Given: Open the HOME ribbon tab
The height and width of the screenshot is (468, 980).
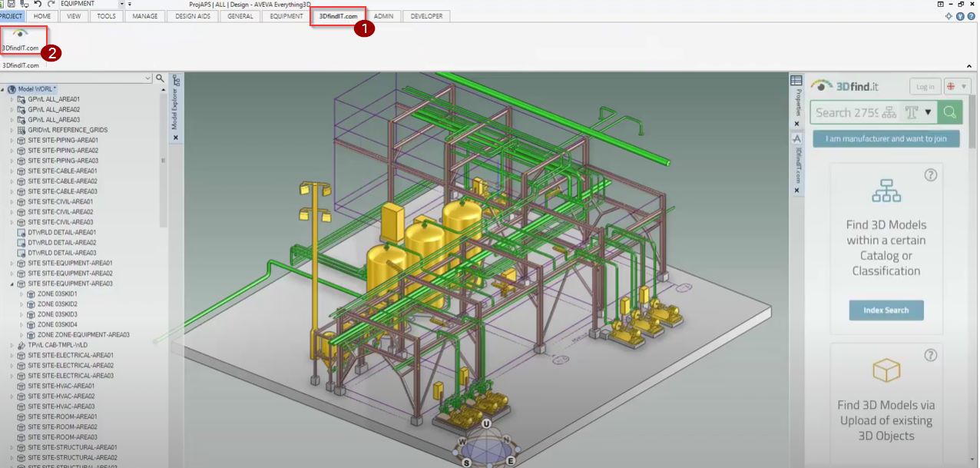Looking at the screenshot, I should [x=43, y=16].
